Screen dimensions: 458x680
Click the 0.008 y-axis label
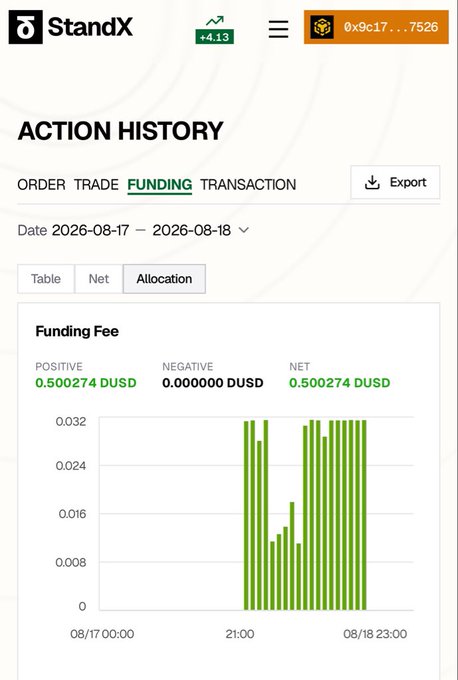pyautogui.click(x=71, y=562)
